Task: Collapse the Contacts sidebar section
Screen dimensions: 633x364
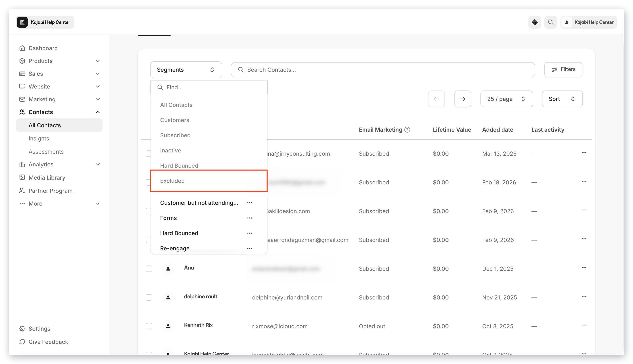Action: click(x=98, y=112)
